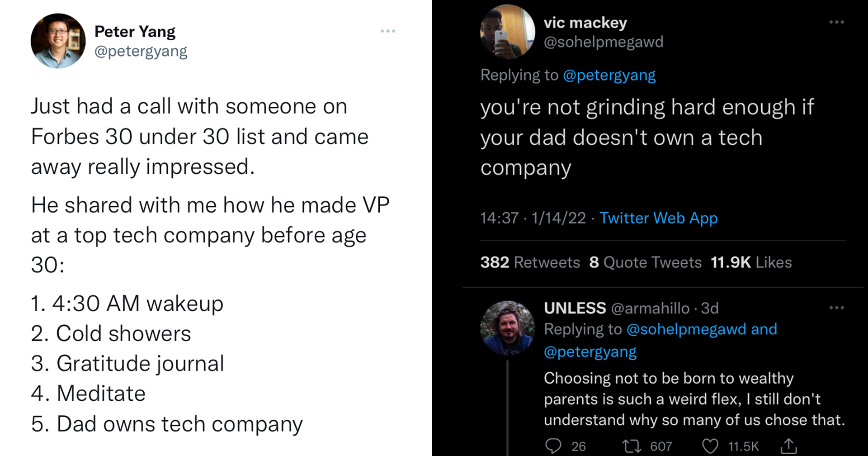Like the UNLESS reply tweet
The height and width of the screenshot is (456, 868).
pyautogui.click(x=710, y=446)
